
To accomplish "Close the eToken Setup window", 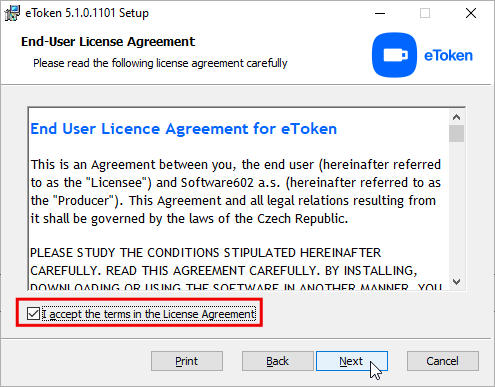I will pyautogui.click(x=471, y=13).
